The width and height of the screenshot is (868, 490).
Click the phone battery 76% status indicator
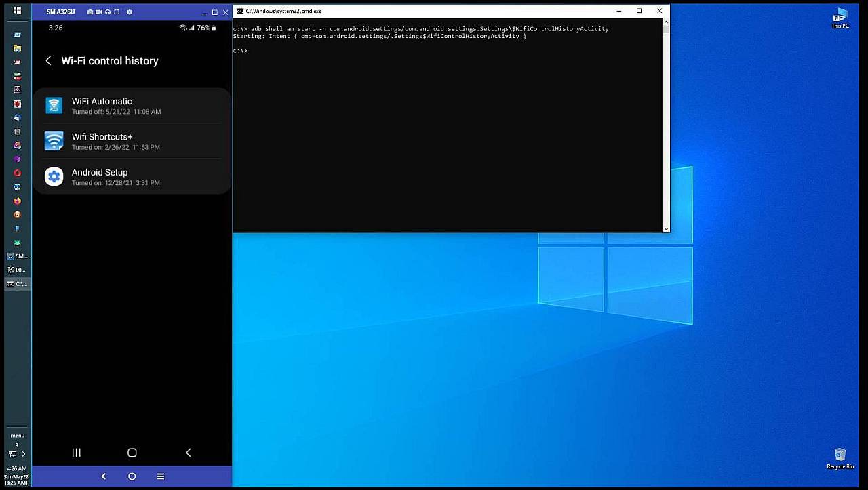206,28
